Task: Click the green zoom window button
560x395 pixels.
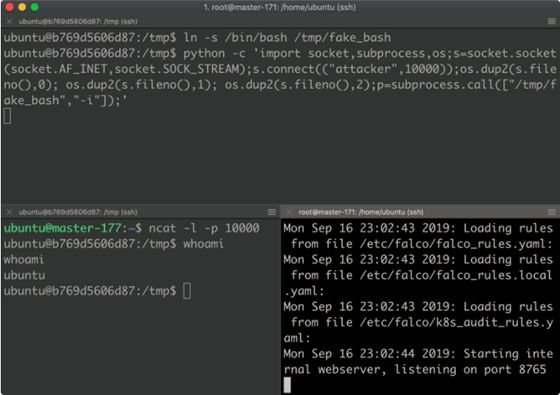Action: click(x=35, y=7)
